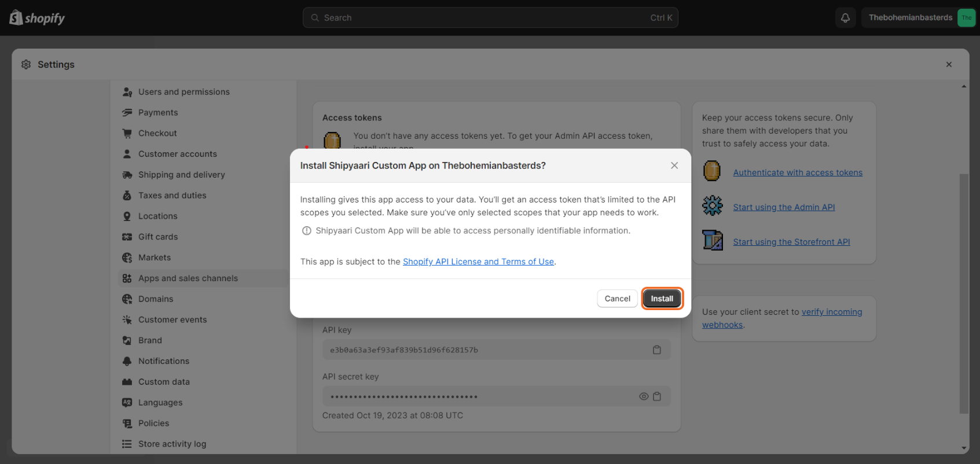Click the Checkout cart icon
The height and width of the screenshot is (464, 980).
127,133
